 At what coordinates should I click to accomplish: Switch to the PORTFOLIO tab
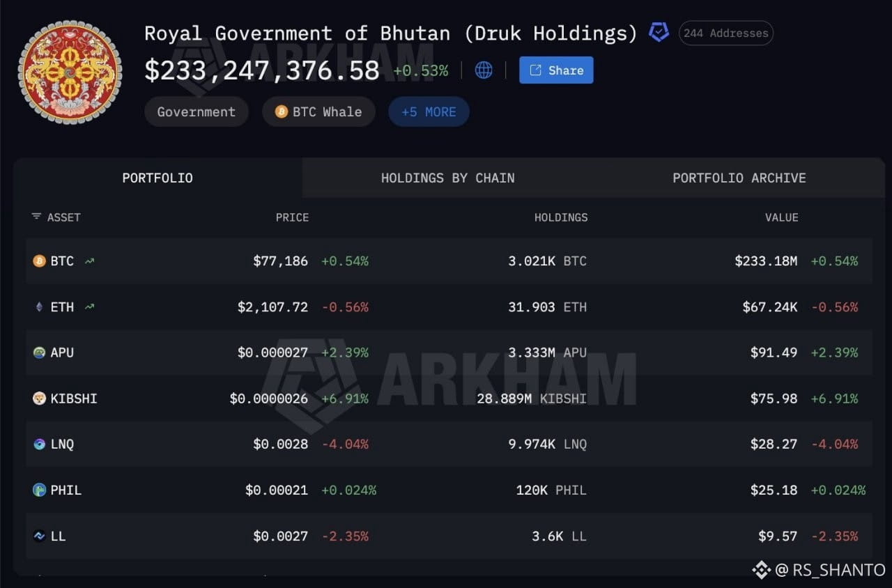click(157, 178)
